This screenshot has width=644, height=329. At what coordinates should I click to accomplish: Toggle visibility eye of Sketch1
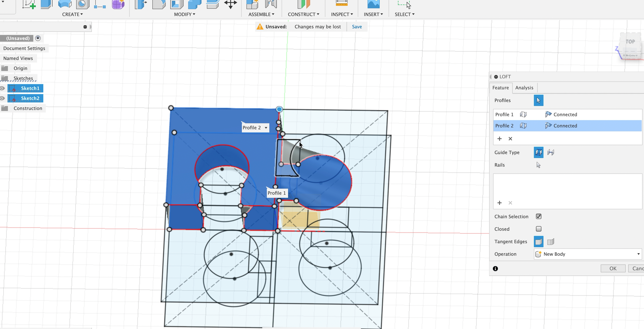2,88
